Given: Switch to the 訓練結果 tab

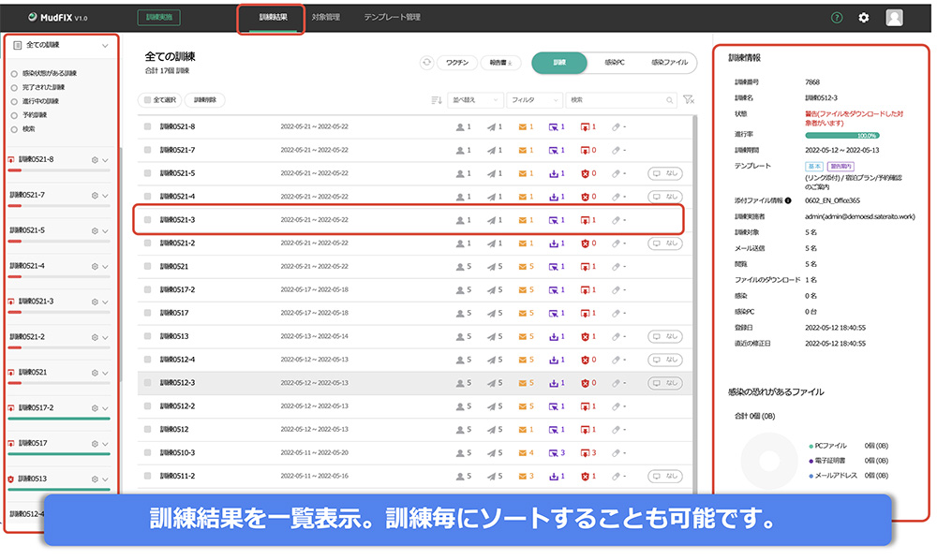Looking at the screenshot, I should tap(273, 18).
